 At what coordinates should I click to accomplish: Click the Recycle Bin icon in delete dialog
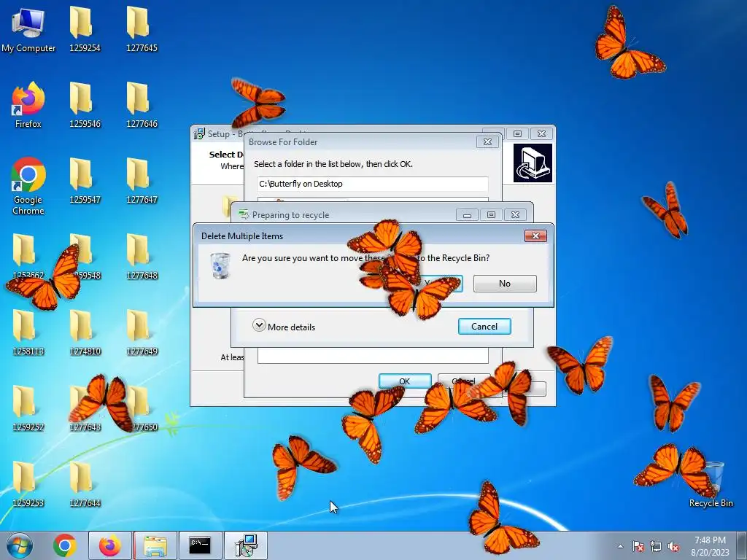pyautogui.click(x=220, y=265)
